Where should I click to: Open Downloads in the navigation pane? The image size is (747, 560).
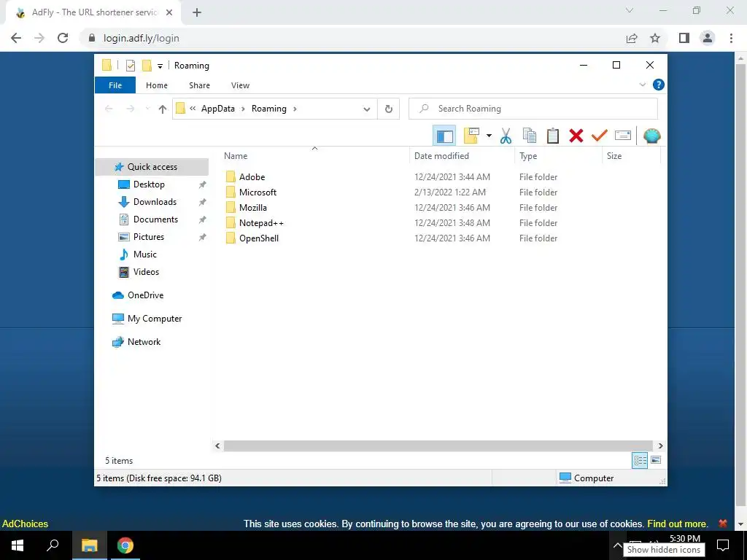pos(155,202)
